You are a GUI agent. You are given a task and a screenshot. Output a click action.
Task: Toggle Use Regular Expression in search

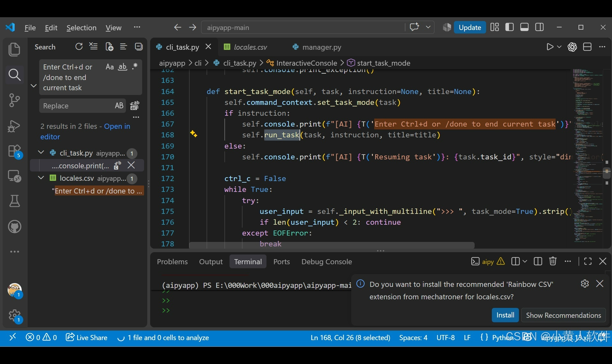(135, 66)
